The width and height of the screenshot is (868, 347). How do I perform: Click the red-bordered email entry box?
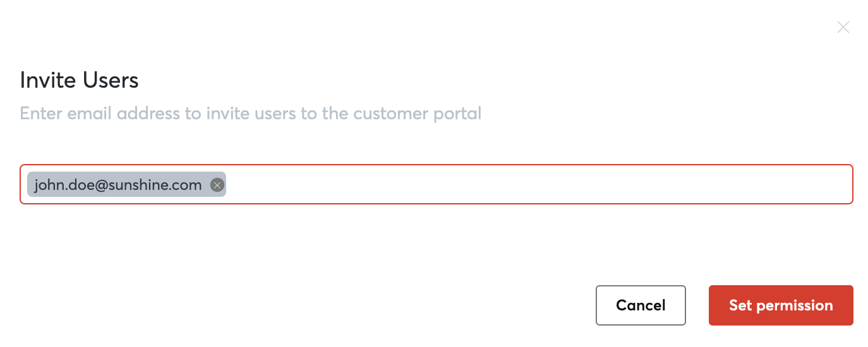tap(437, 184)
